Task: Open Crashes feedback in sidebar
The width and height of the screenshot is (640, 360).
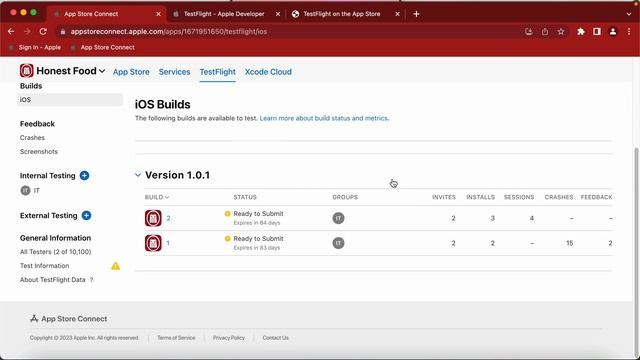Action: [x=32, y=138]
